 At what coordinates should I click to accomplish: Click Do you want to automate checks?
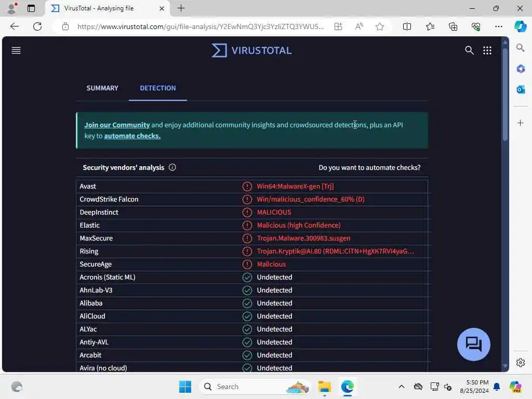click(369, 167)
